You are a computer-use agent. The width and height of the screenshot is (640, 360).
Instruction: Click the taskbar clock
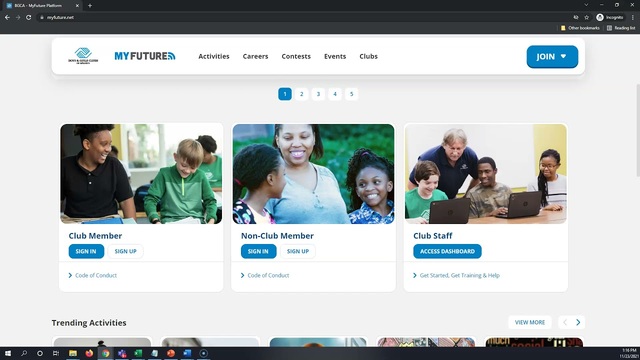pos(629,353)
